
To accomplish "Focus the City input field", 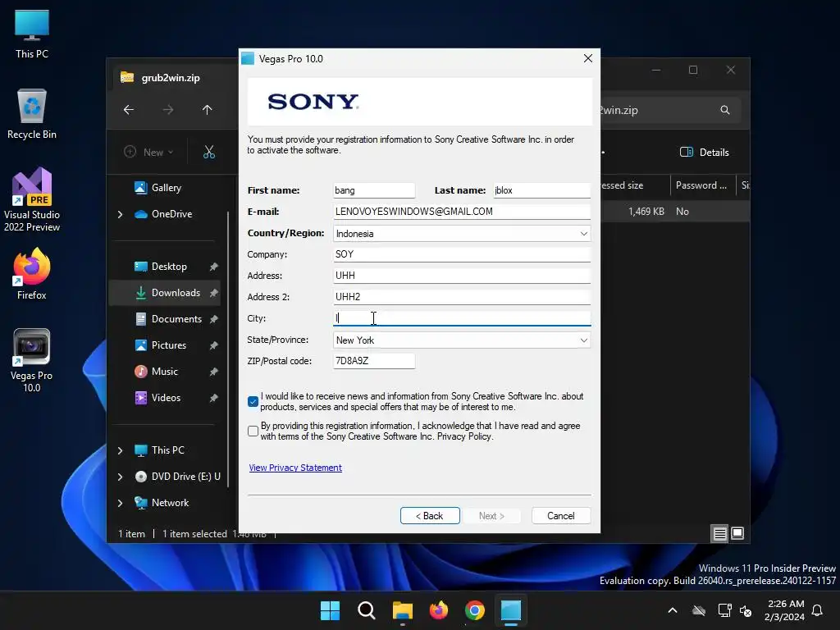I will [x=462, y=318].
